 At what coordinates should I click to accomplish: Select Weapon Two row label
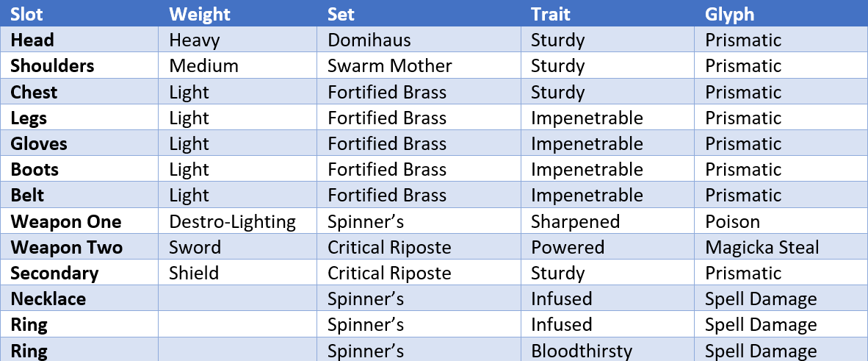(x=66, y=247)
